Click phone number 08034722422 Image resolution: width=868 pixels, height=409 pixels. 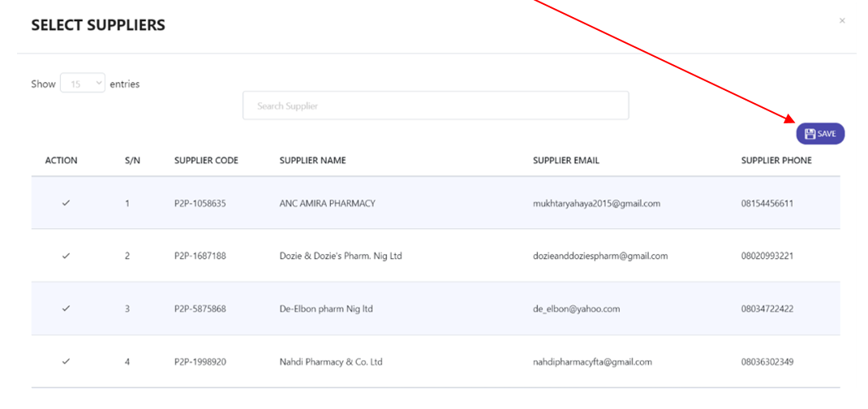pos(767,309)
